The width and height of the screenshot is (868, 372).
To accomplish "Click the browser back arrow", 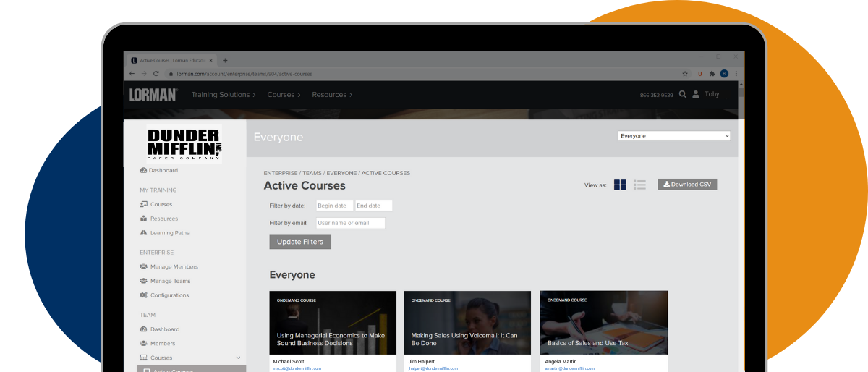I will 132,74.
